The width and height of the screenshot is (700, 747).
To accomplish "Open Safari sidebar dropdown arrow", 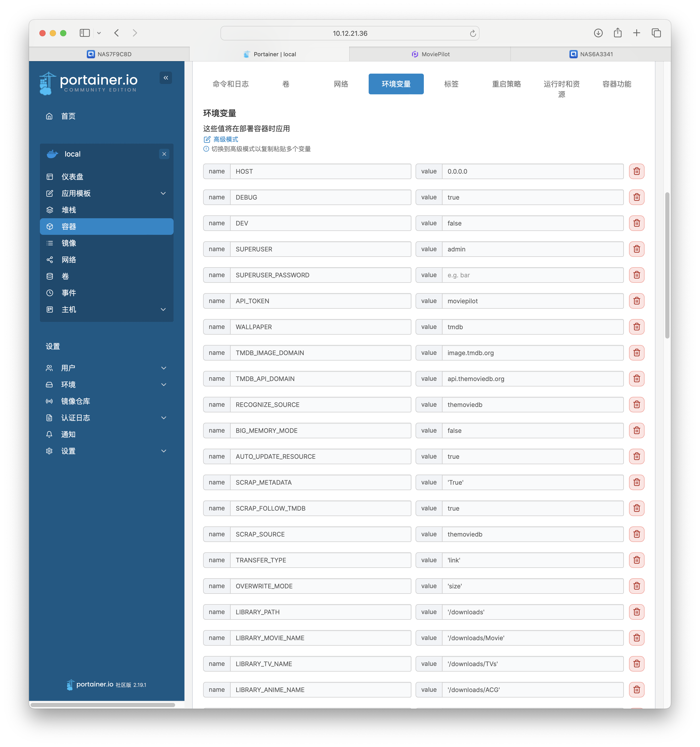I will [x=99, y=33].
